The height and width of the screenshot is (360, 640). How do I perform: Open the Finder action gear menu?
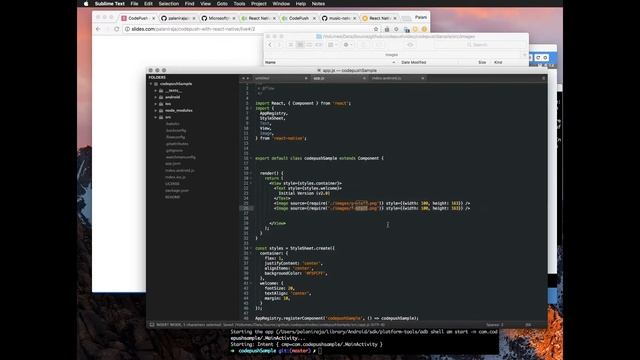[348, 44]
